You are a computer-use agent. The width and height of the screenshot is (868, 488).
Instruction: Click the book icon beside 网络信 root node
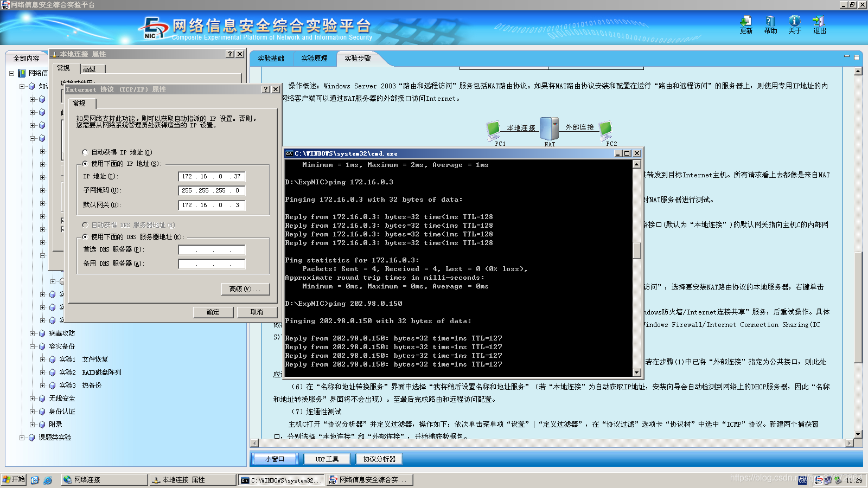coord(22,73)
